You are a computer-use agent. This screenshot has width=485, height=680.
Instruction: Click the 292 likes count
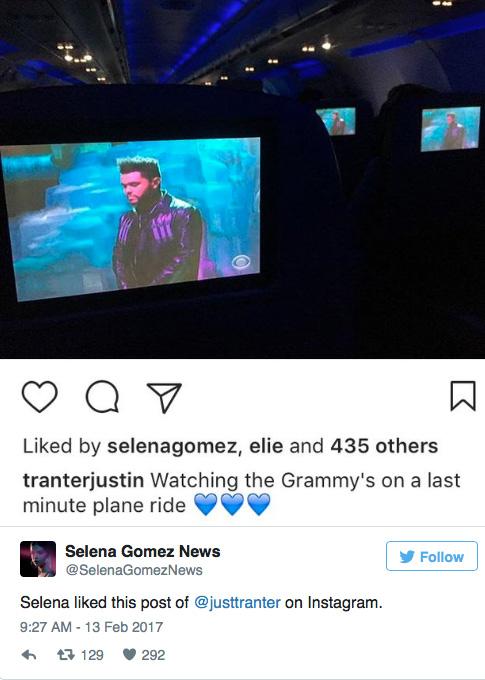(153, 655)
